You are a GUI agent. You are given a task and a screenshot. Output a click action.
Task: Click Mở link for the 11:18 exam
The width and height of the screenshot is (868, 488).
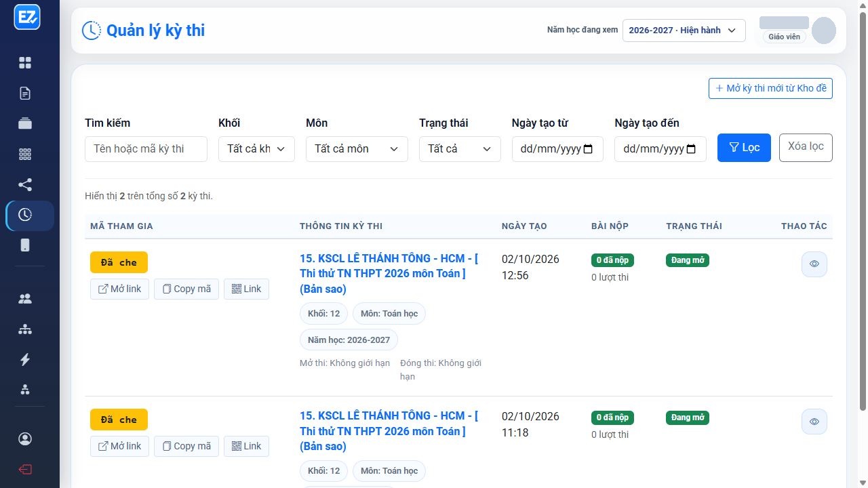119,446
